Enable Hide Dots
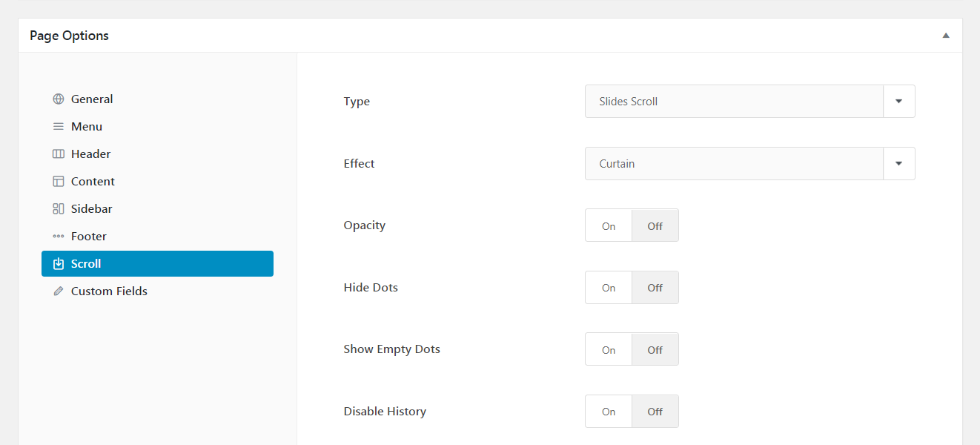Screen dimensions: 980x445 [608, 287]
